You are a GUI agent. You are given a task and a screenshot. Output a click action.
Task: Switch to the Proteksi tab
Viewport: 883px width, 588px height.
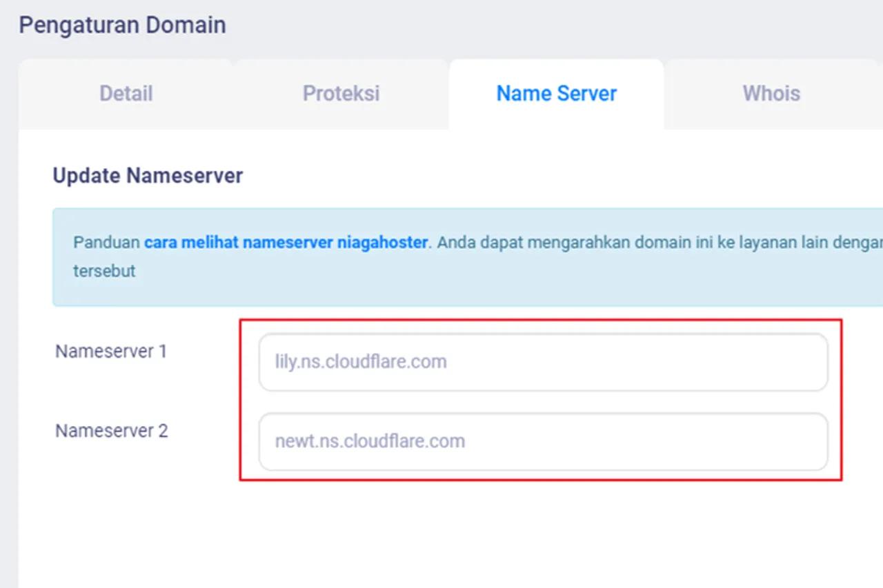(341, 94)
